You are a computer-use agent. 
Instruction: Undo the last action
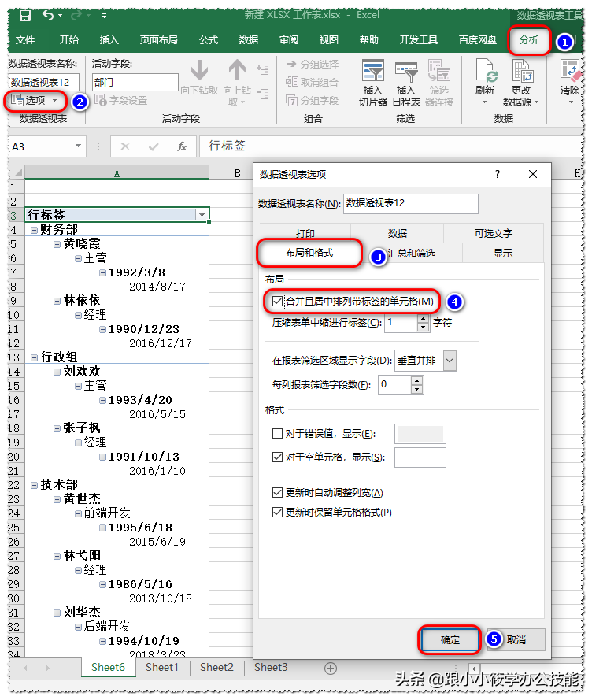(48, 16)
